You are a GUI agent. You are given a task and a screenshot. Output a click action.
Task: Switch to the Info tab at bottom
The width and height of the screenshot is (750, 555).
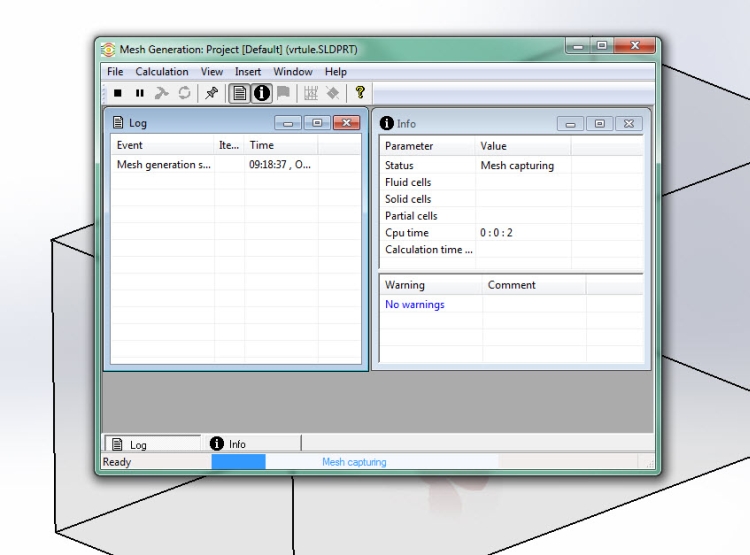coord(252,444)
